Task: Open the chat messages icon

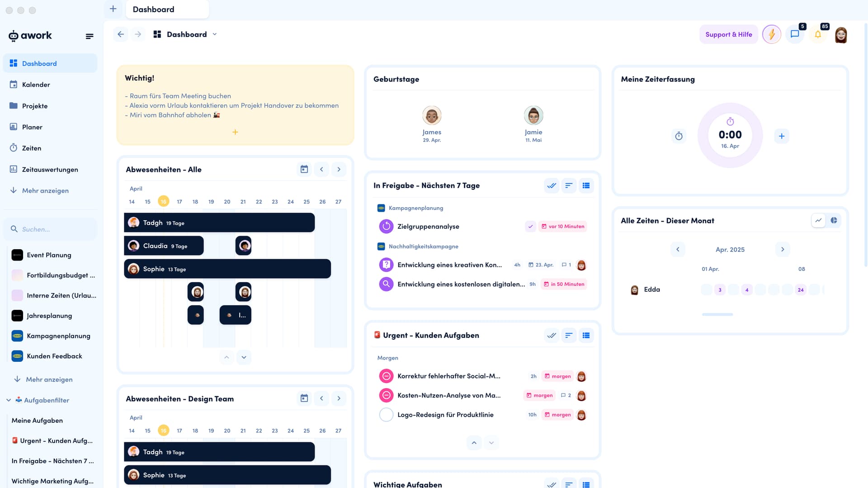Action: 795,34
